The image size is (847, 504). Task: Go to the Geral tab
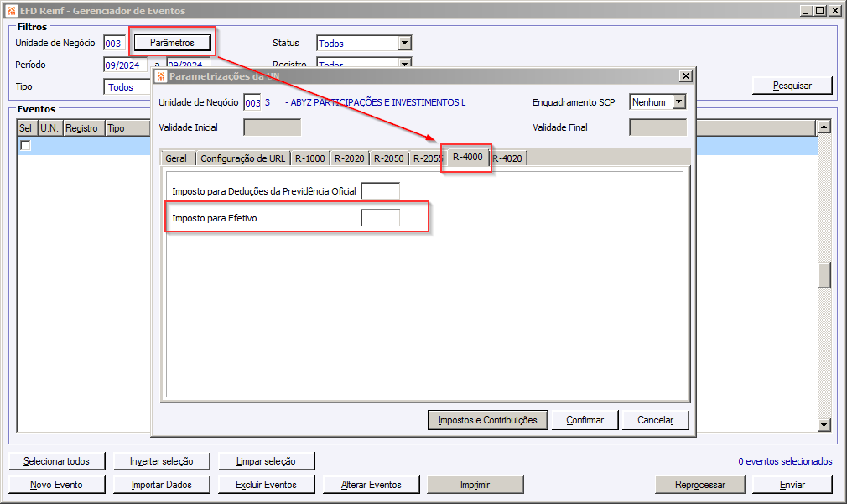(176, 158)
